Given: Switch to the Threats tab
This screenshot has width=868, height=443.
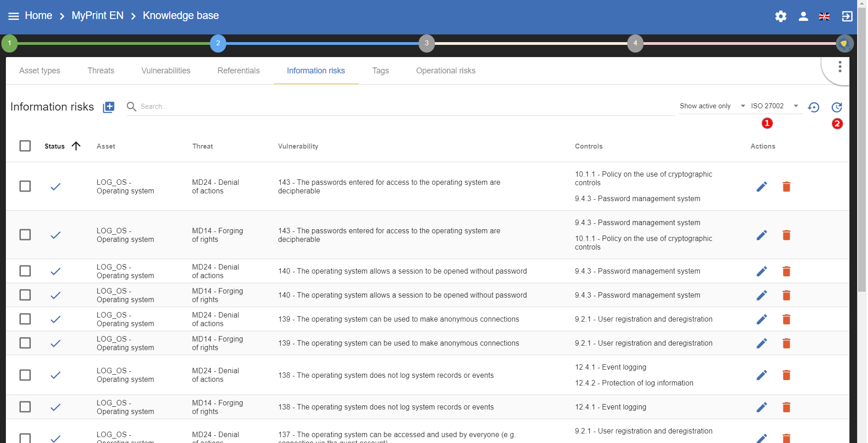Looking at the screenshot, I should pos(100,71).
